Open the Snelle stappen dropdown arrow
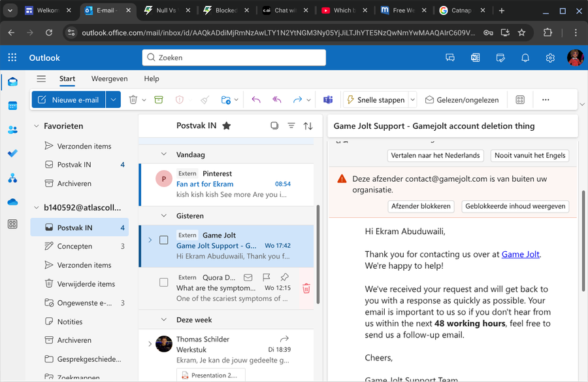The height and width of the screenshot is (382, 588). [412, 99]
